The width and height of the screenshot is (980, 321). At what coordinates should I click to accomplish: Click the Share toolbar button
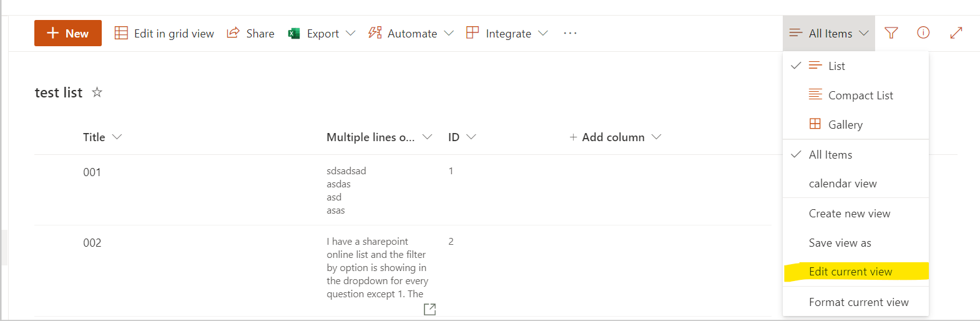click(x=251, y=33)
